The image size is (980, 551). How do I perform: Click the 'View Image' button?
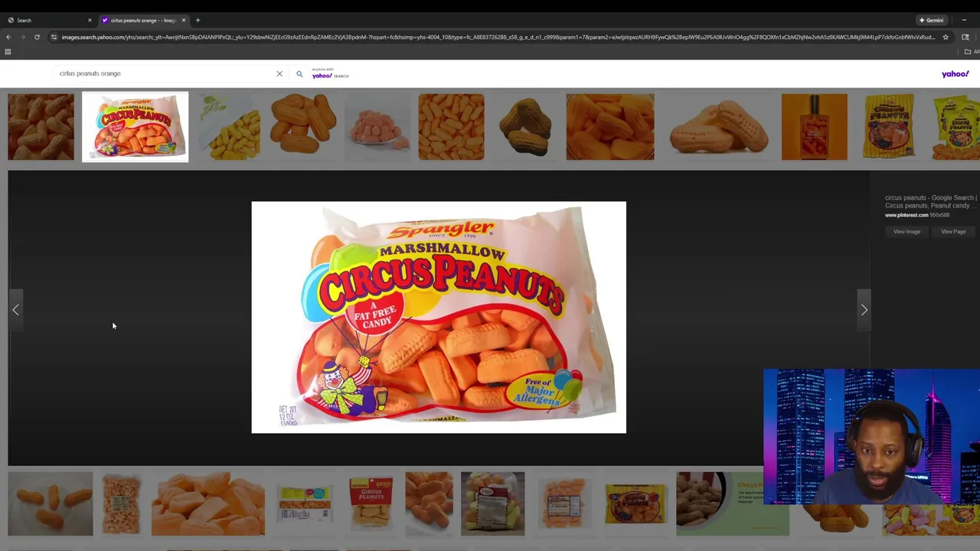pos(906,231)
